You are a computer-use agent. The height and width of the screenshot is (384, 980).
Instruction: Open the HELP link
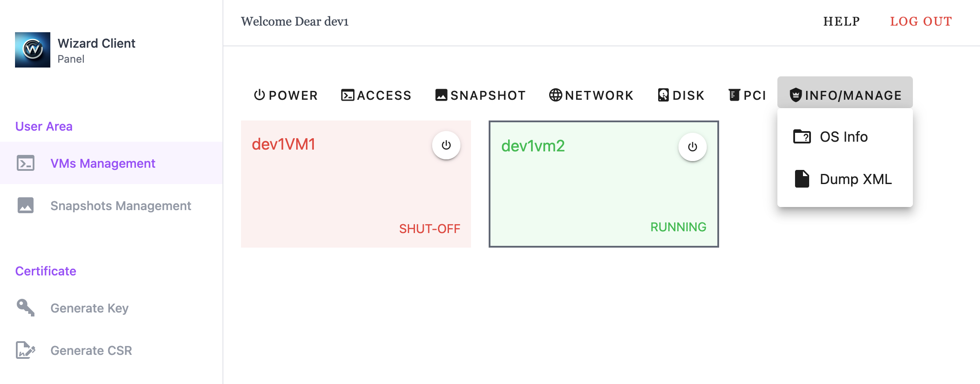pos(841,21)
